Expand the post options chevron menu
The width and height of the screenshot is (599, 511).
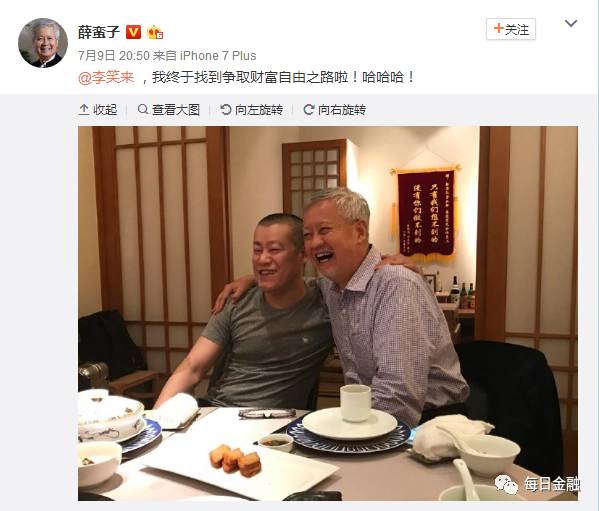[571, 23]
